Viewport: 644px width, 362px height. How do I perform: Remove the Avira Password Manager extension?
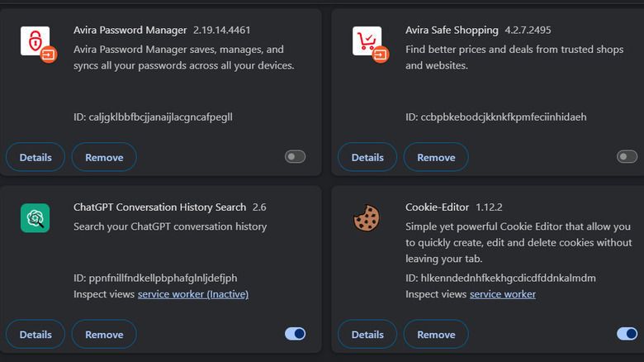coord(104,157)
